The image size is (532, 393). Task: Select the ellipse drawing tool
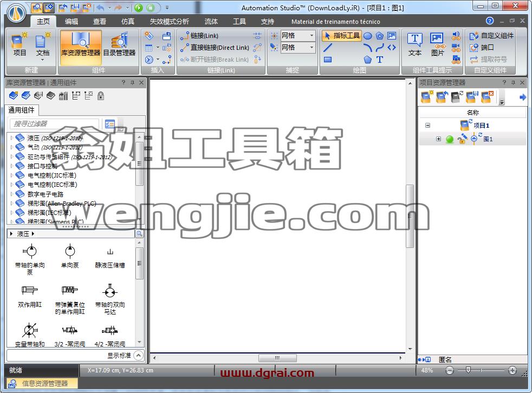pos(368,36)
